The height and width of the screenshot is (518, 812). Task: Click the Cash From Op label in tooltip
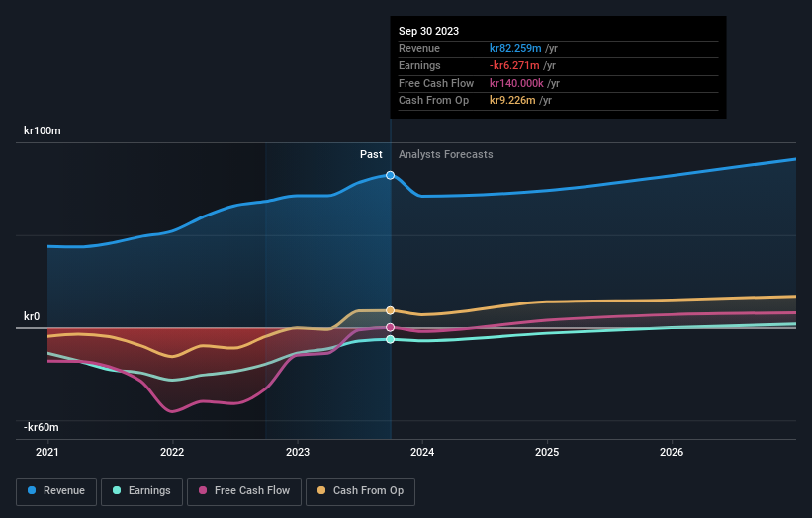click(433, 101)
